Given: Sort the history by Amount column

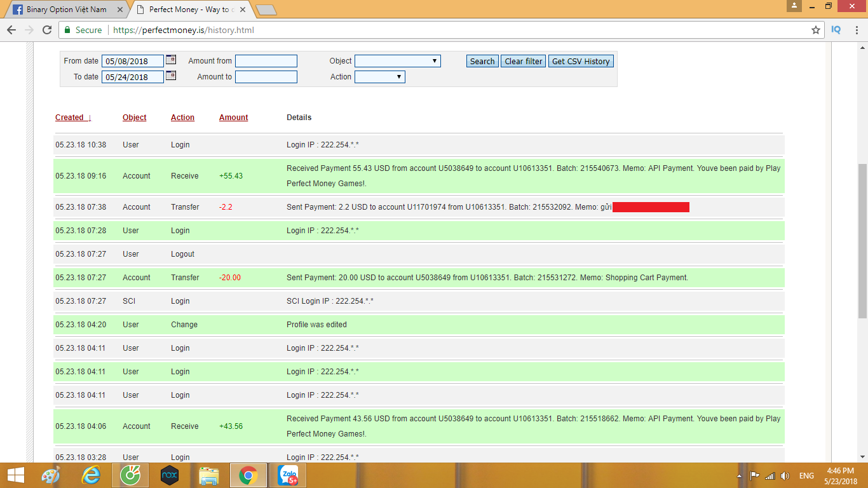Looking at the screenshot, I should (x=234, y=118).
